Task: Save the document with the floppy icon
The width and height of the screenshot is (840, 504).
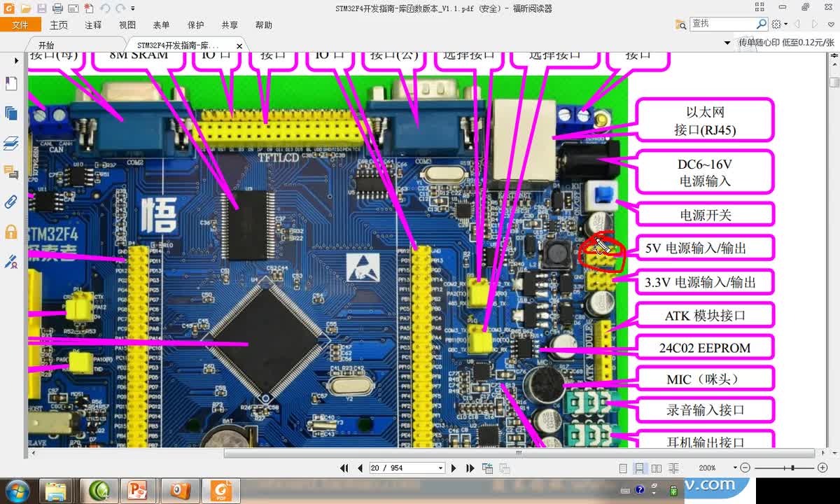Action: click(x=41, y=8)
